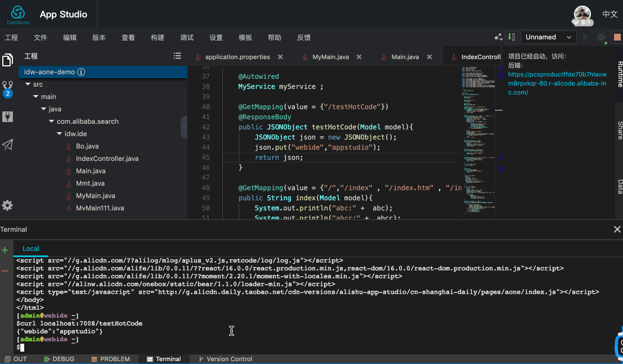Close the Main.java editor tab
Viewport: 623px width, 364px height.
click(429, 57)
